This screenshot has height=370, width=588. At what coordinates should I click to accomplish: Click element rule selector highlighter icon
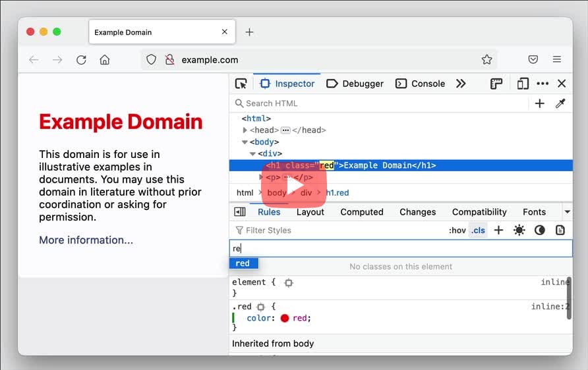coord(288,282)
